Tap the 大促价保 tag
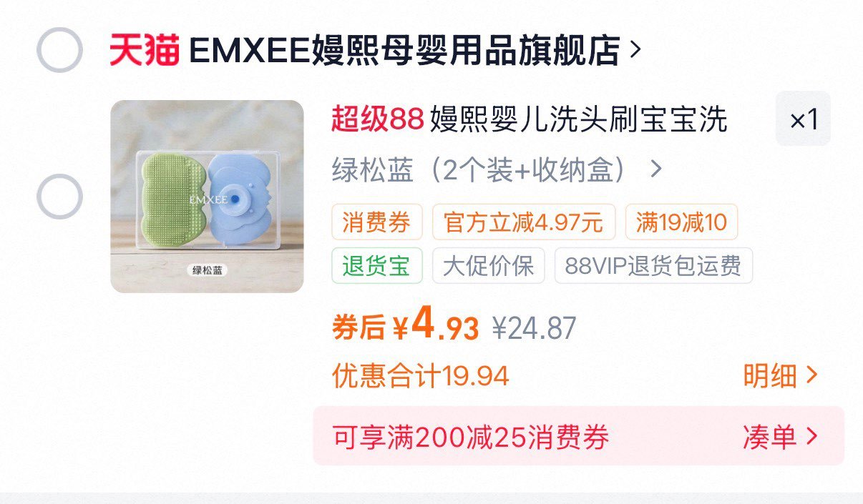The height and width of the screenshot is (504, 863). [x=489, y=265]
